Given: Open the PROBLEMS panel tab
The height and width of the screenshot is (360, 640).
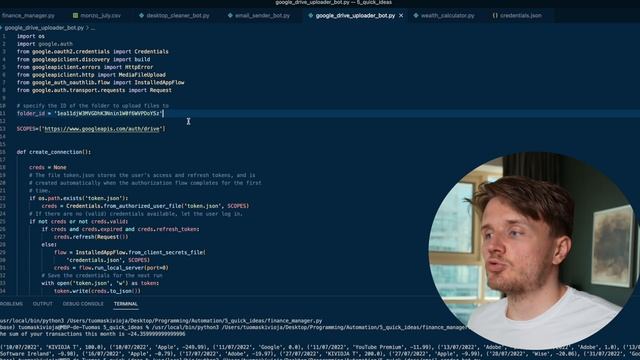Looking at the screenshot, I should 11,304.
